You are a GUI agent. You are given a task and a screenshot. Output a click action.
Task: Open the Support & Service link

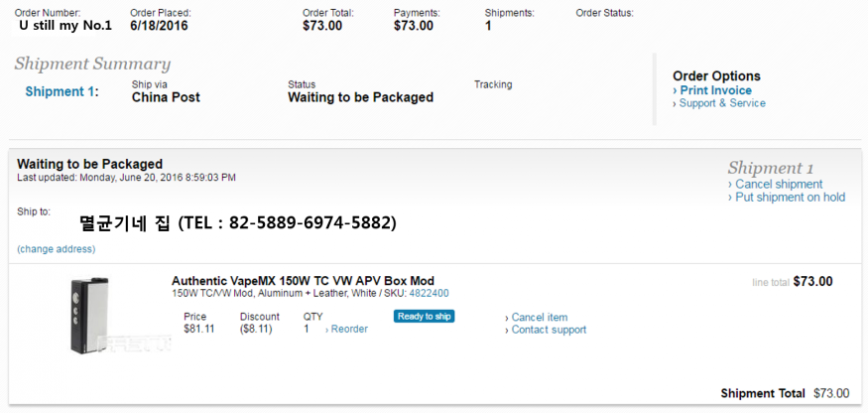(x=722, y=103)
